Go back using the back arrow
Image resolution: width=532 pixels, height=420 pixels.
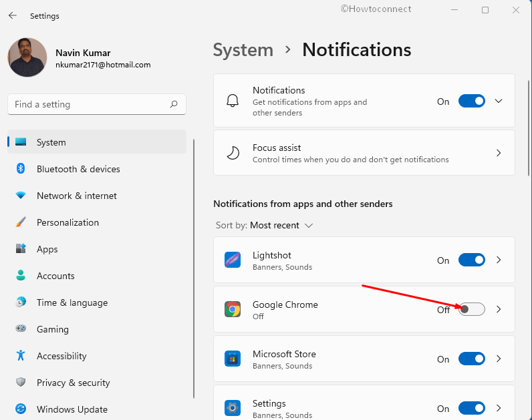(x=13, y=15)
